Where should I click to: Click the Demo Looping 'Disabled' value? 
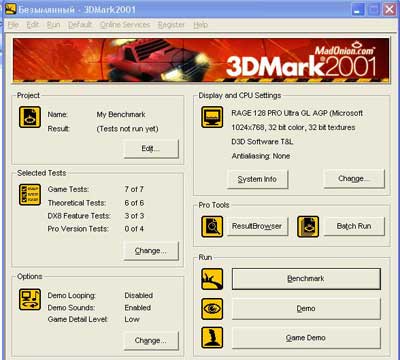point(139,296)
